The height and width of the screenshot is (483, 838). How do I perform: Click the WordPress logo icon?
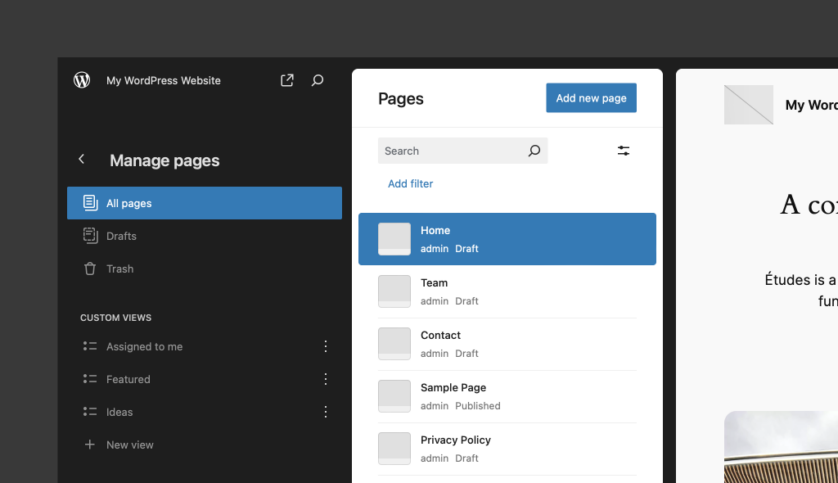[82, 80]
